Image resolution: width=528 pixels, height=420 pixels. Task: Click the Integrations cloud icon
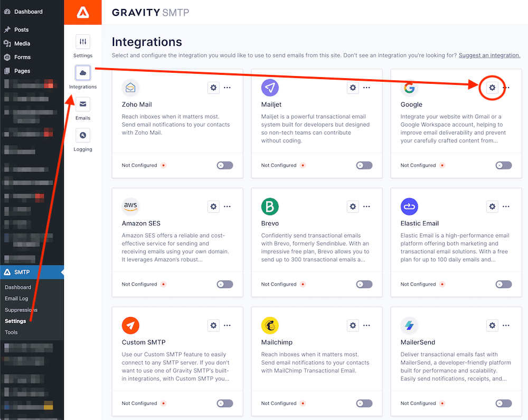tap(83, 73)
